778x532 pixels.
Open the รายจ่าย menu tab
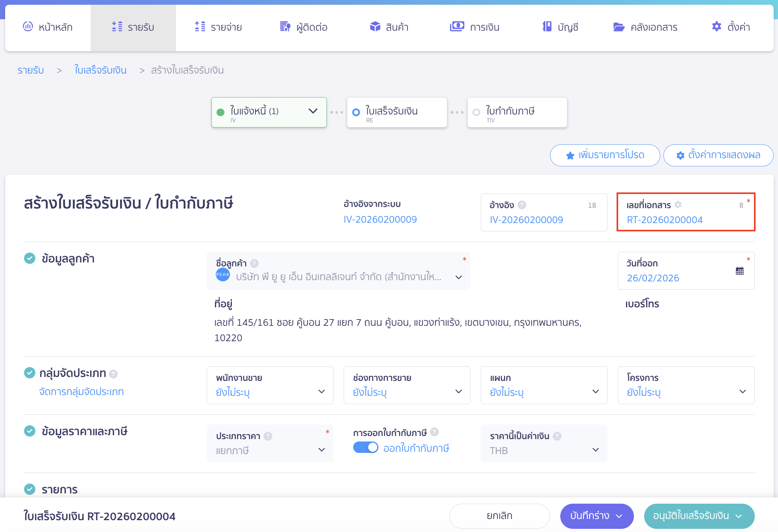(219, 27)
